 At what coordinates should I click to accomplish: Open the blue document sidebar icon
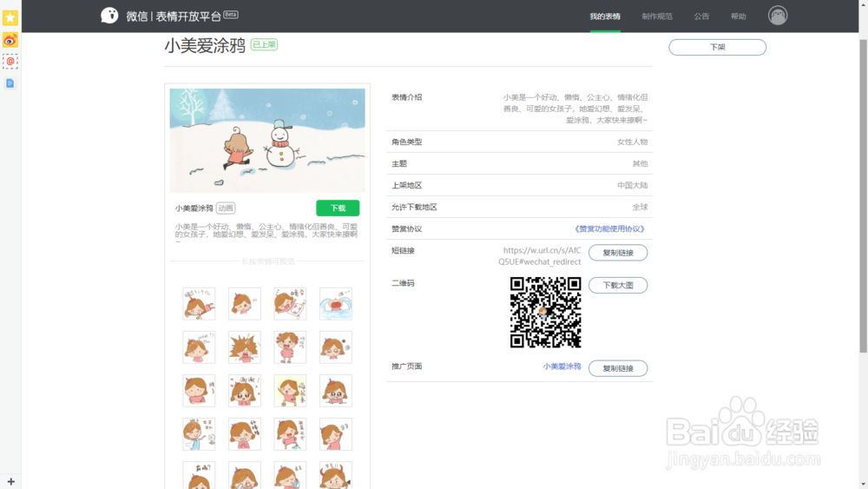pyautogui.click(x=10, y=83)
